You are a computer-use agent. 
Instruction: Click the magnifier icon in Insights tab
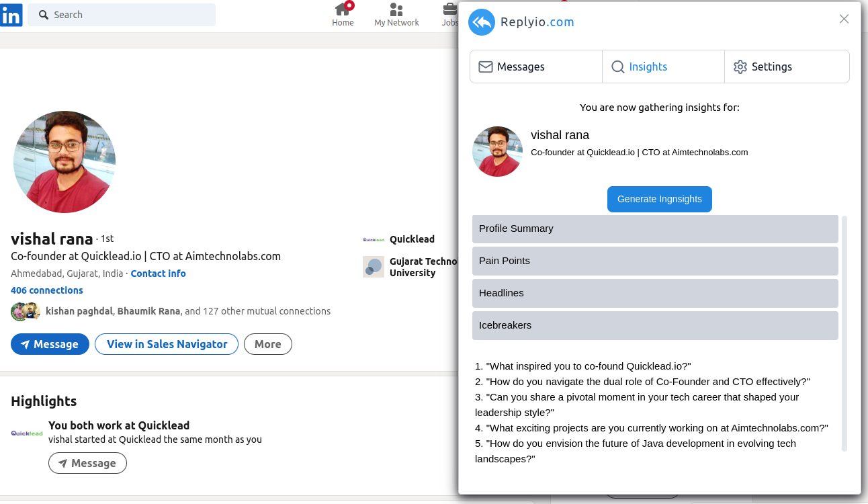618,67
